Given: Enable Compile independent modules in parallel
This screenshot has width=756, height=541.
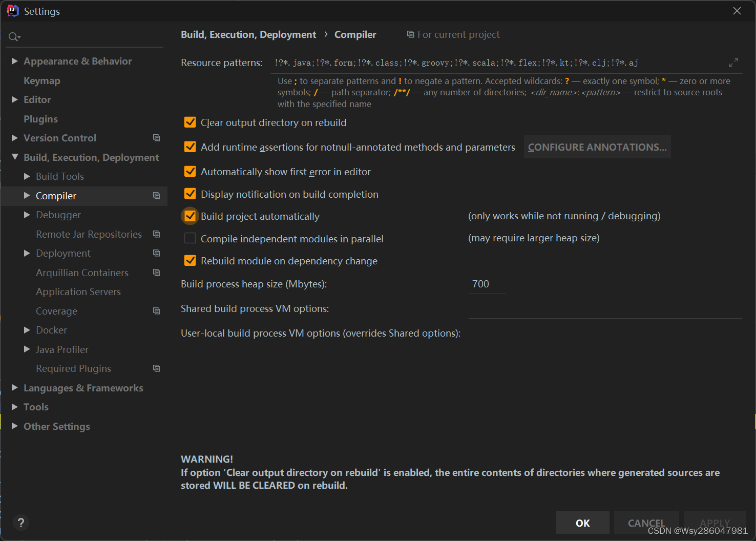Looking at the screenshot, I should coord(190,239).
